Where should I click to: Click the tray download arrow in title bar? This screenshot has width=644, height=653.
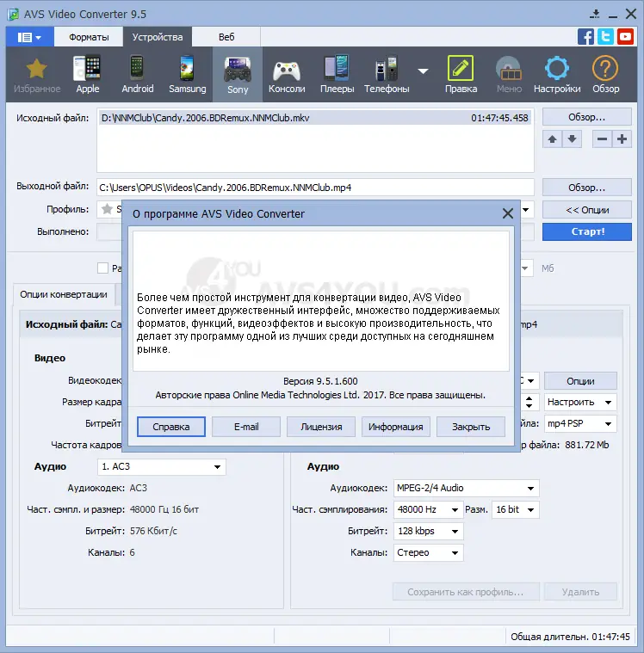pos(595,14)
